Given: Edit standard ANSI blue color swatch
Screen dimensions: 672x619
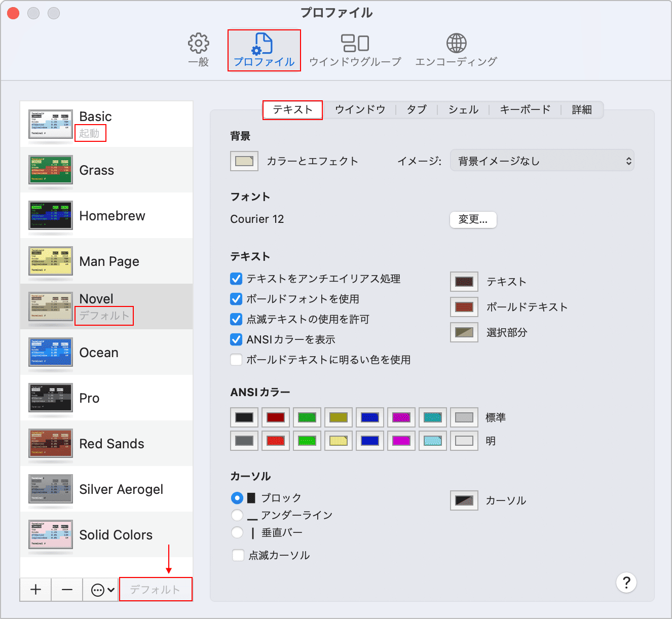Looking at the screenshot, I should coord(370,417).
